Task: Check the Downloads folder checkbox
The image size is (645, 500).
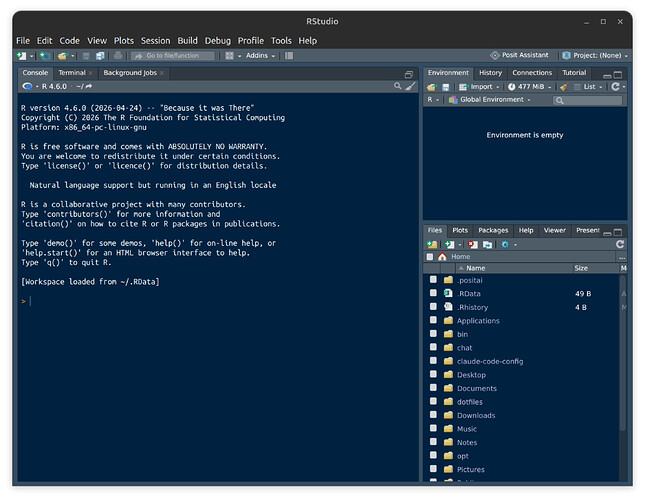Action: tap(433, 414)
